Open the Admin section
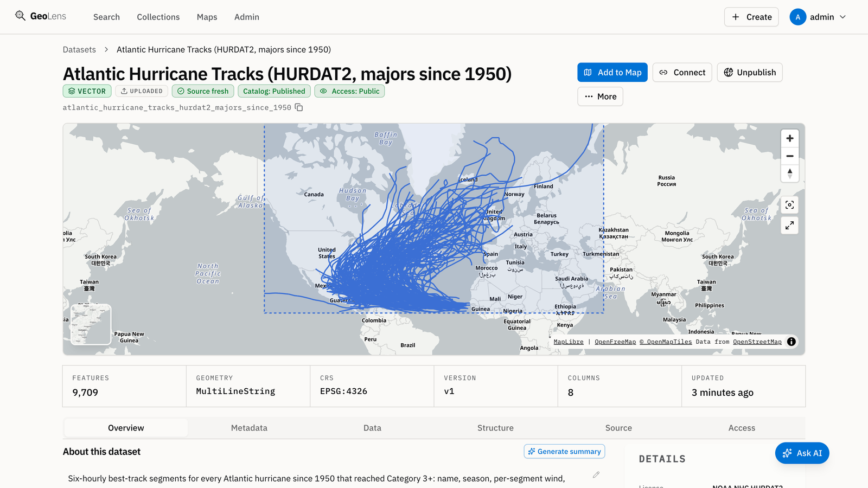Image resolution: width=868 pixels, height=488 pixels. pos(247,17)
